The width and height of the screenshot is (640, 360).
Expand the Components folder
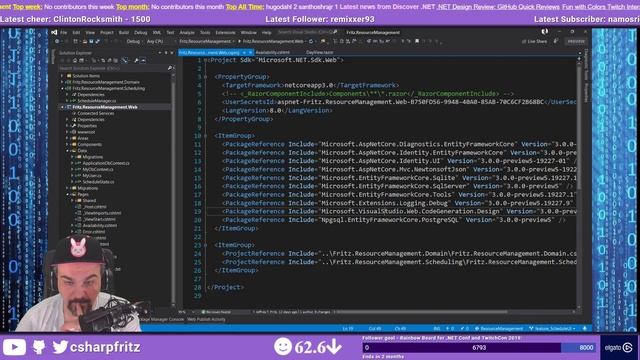67,144
